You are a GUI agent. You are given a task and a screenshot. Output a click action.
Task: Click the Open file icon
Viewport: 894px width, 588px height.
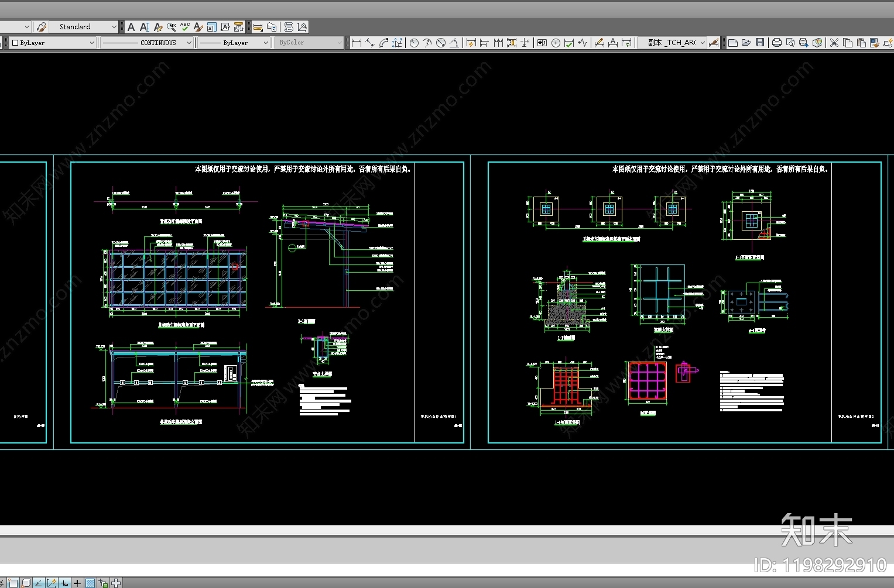pyautogui.click(x=746, y=43)
